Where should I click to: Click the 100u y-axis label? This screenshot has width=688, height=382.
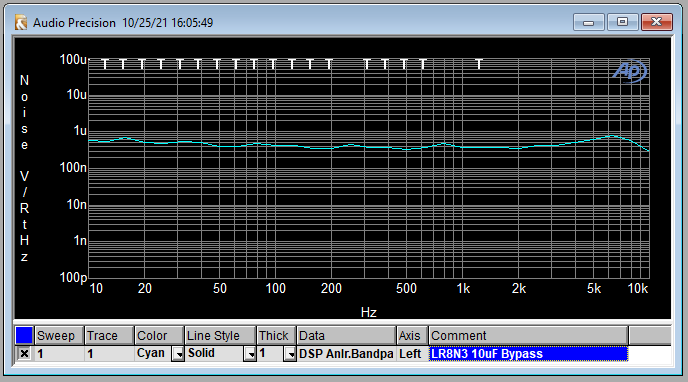[73, 59]
